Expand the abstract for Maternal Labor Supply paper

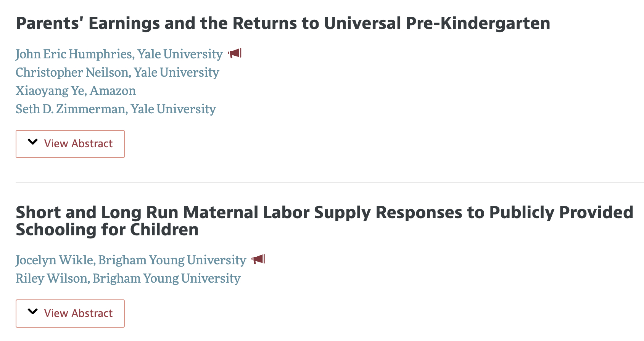(x=70, y=314)
